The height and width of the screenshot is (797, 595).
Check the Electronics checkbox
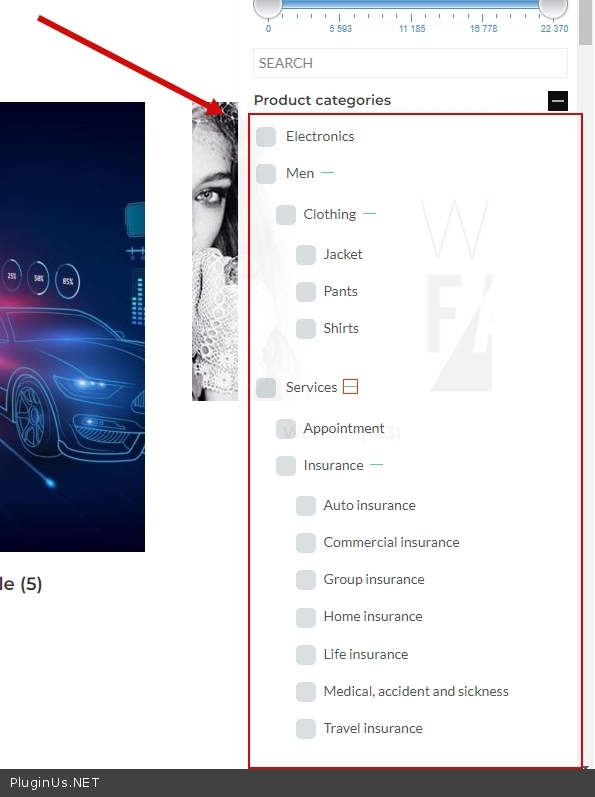pyautogui.click(x=266, y=137)
